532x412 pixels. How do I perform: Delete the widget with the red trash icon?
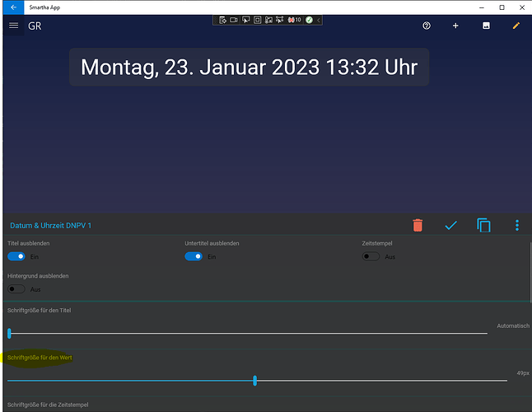(x=418, y=225)
